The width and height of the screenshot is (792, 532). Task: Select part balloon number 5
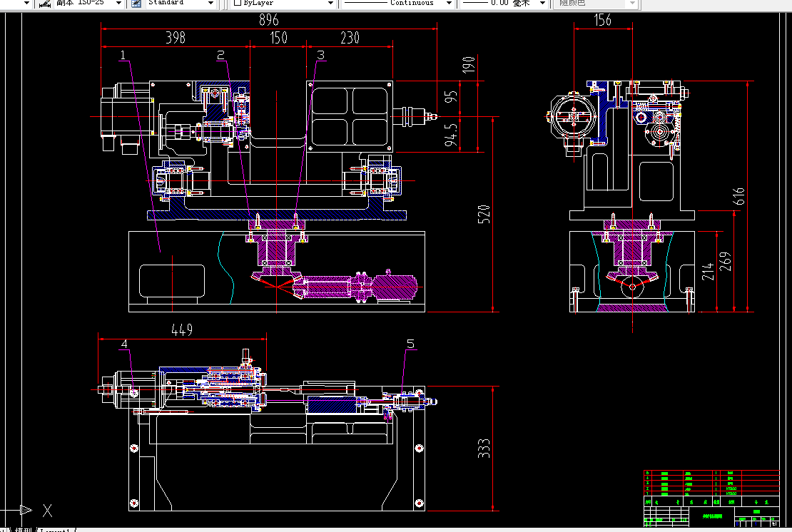(x=411, y=344)
